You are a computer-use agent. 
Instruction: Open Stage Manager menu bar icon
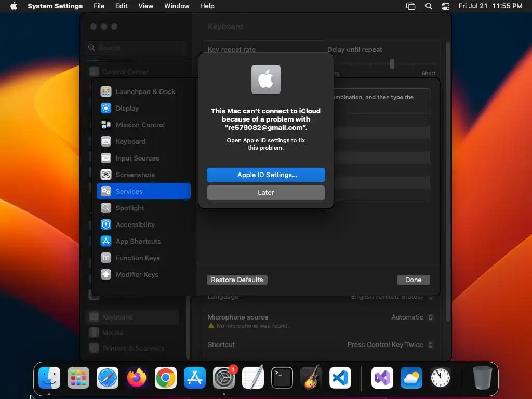click(410, 6)
